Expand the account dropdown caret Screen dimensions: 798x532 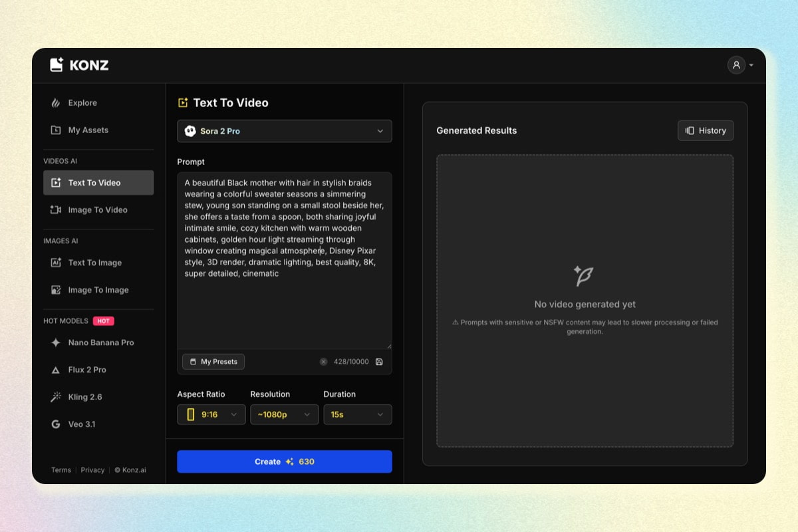tap(751, 66)
